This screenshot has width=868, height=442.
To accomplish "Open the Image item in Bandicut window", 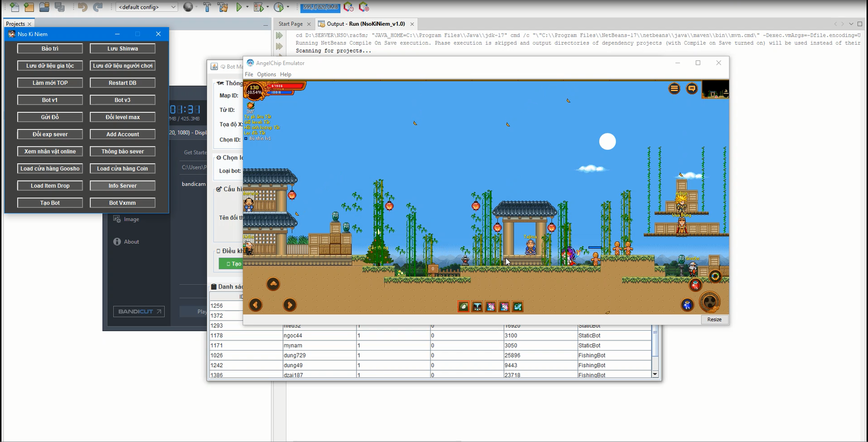I will pos(126,219).
